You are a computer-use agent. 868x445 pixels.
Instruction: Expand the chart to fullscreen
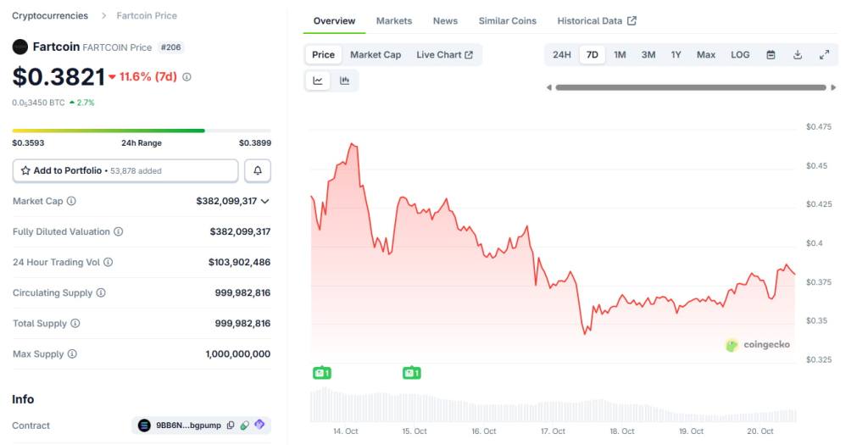[824, 55]
